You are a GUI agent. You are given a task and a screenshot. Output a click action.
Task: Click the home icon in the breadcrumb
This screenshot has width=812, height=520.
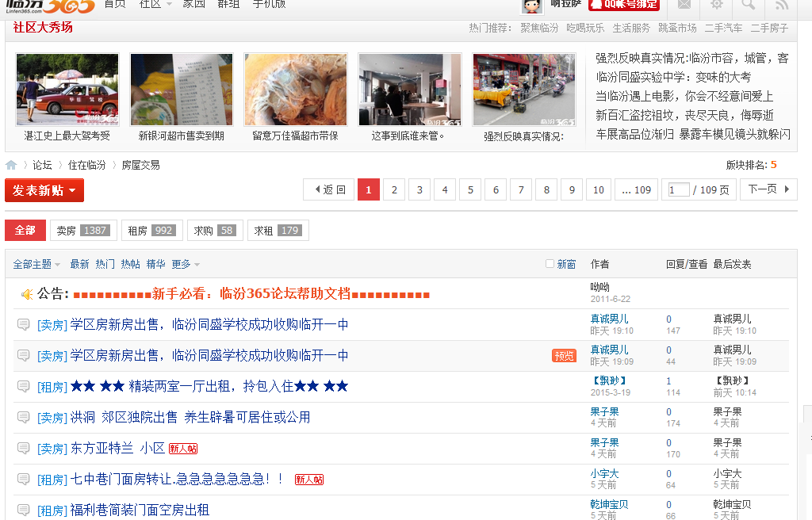(11, 165)
